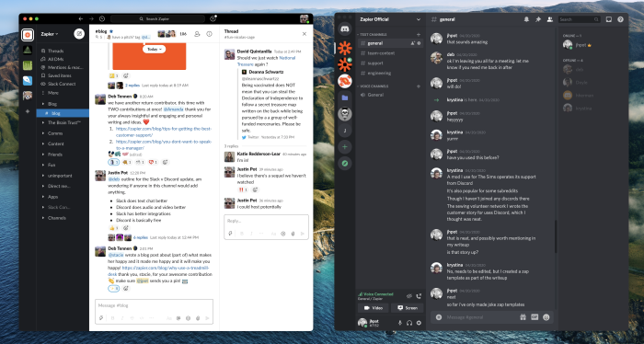
Task: Create invite for general channel
Action: pyautogui.click(x=413, y=43)
